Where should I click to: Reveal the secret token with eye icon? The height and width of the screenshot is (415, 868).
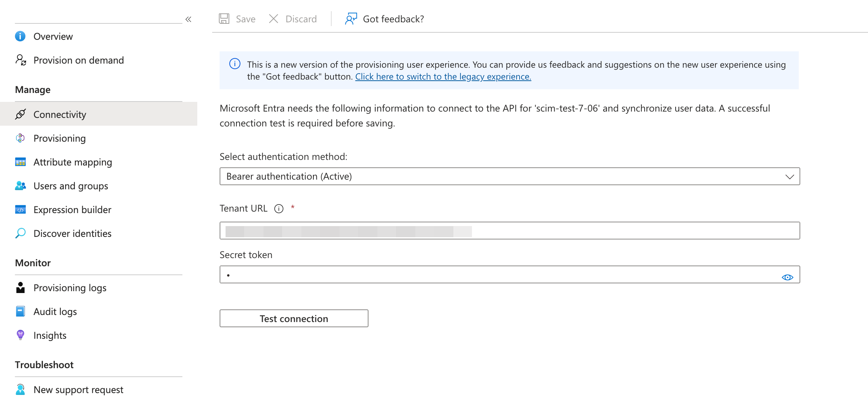click(x=788, y=277)
